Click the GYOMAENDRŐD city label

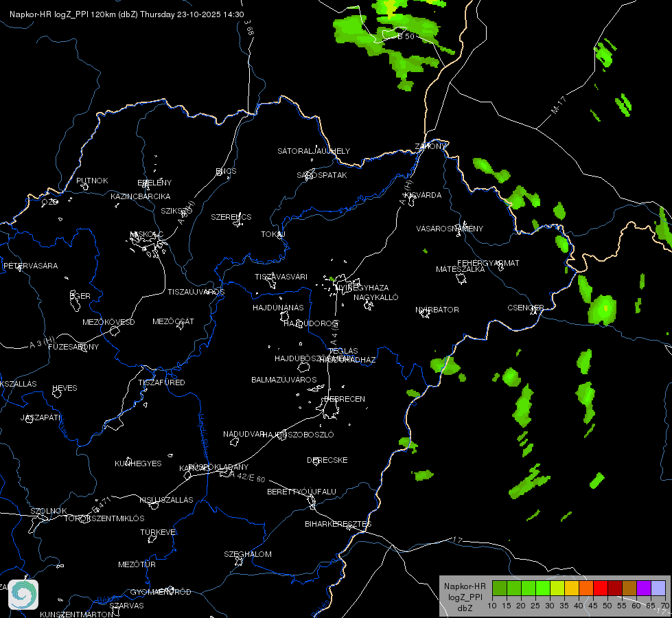161,592
